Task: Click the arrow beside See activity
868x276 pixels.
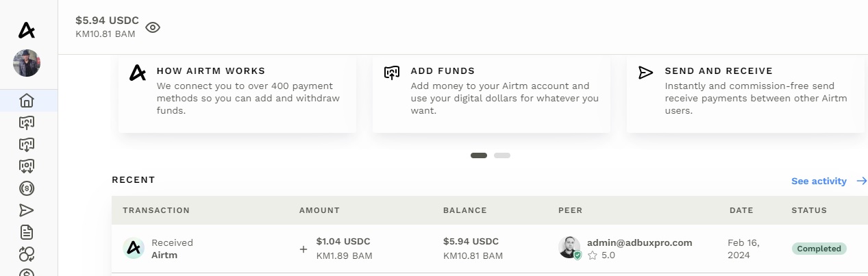Action: coord(861,181)
